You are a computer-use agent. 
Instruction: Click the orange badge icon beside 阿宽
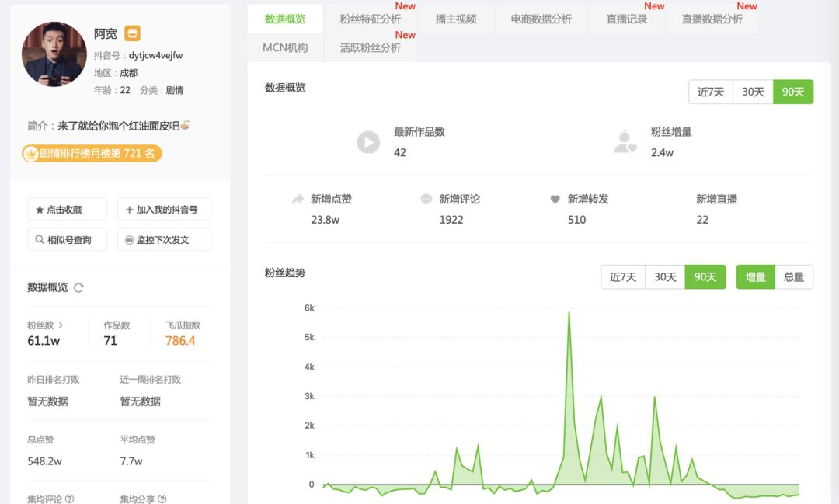coord(132,33)
